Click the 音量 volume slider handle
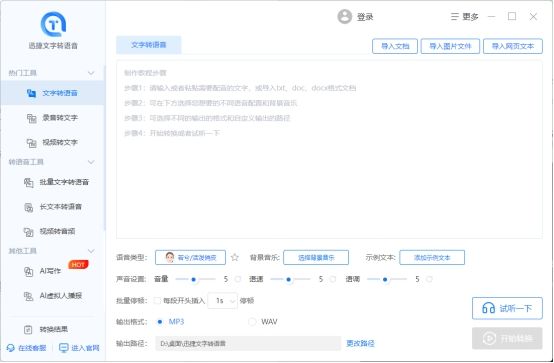Image resolution: width=554 pixels, height=363 pixels. (193, 279)
